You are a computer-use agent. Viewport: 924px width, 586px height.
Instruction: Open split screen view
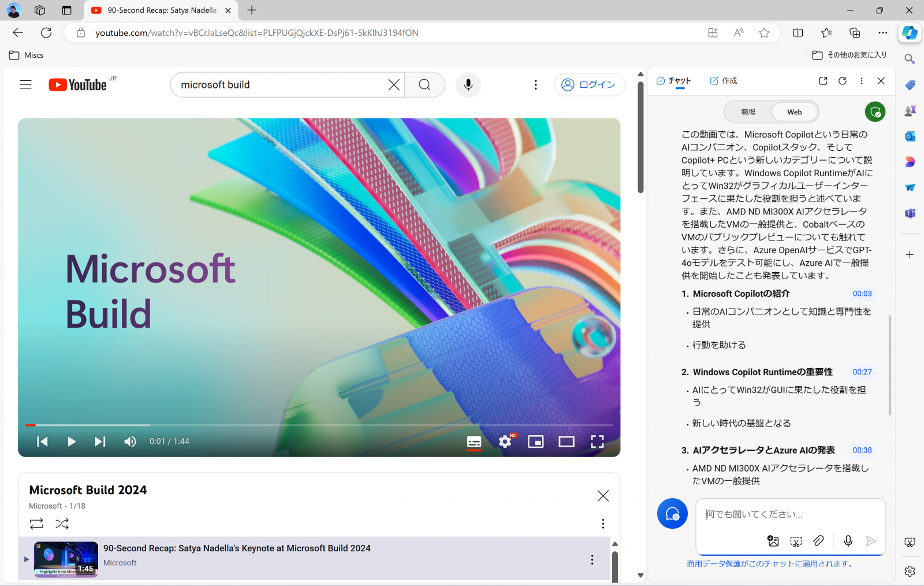pyautogui.click(x=798, y=33)
